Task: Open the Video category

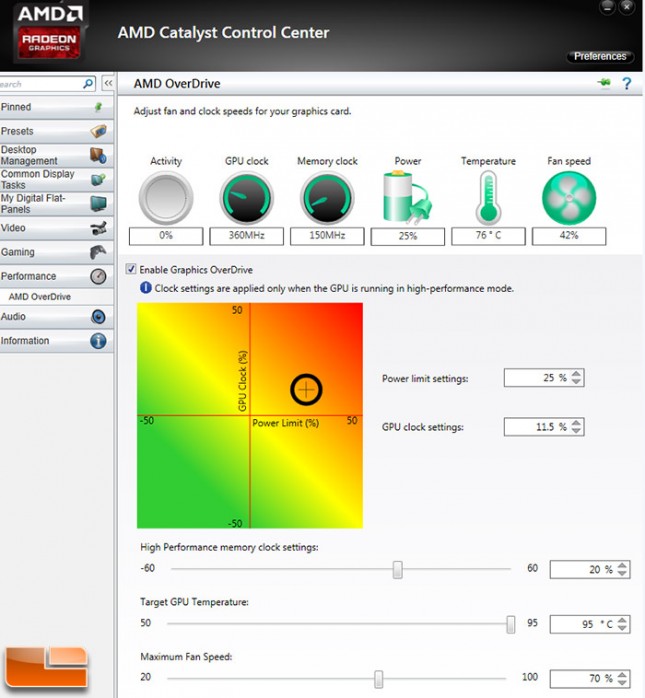Action: pos(57,228)
